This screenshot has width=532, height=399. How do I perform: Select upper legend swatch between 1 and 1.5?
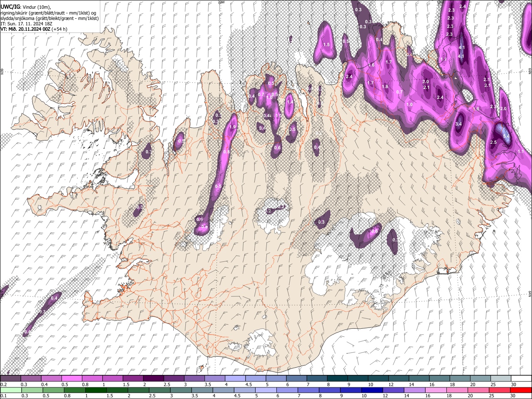click(113, 378)
